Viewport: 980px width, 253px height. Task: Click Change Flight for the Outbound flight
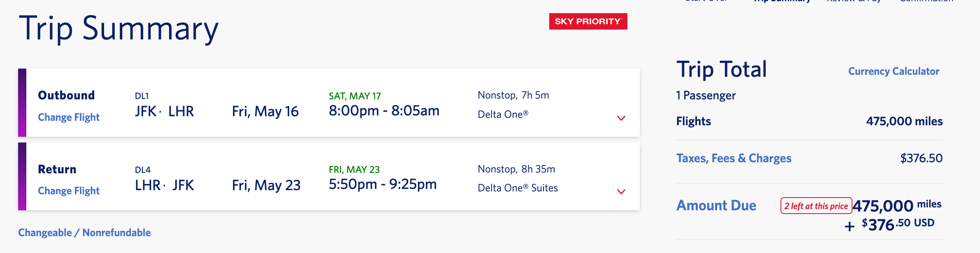tap(69, 117)
